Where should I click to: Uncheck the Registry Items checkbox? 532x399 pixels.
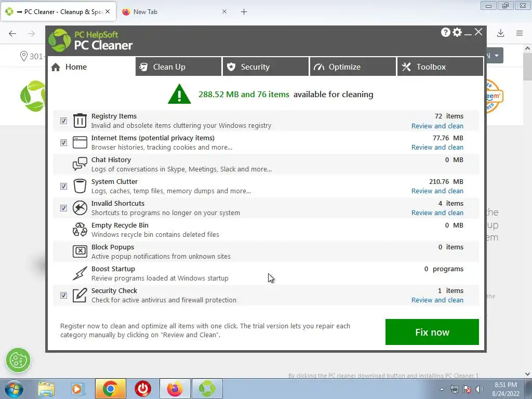pos(63,121)
